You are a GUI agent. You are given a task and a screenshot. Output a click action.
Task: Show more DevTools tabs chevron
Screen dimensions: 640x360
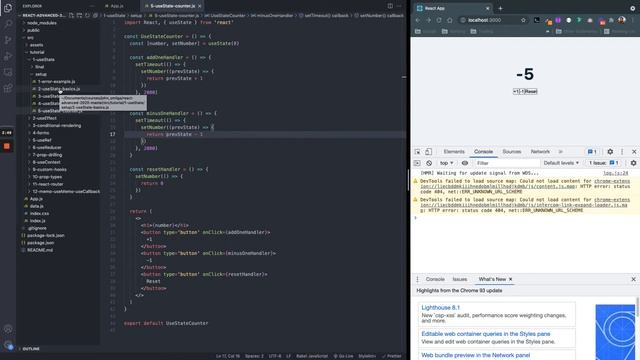(561, 151)
